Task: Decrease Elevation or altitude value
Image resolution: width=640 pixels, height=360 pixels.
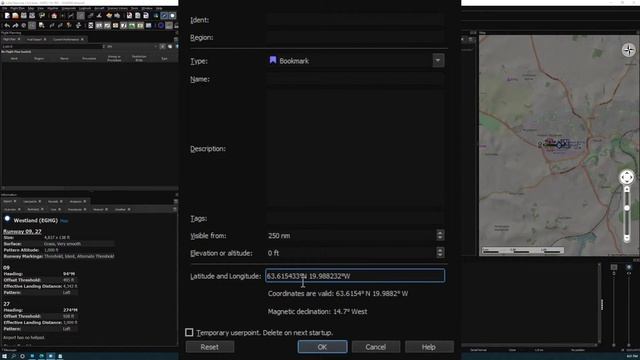Action: tap(440, 256)
